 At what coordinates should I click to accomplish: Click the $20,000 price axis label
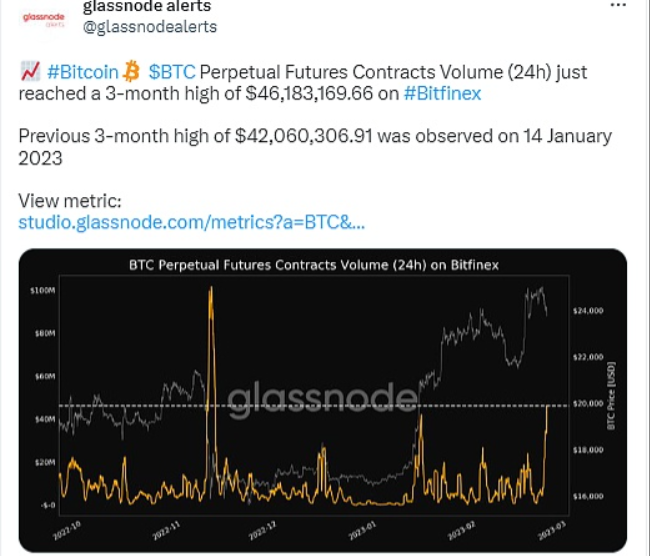point(589,404)
